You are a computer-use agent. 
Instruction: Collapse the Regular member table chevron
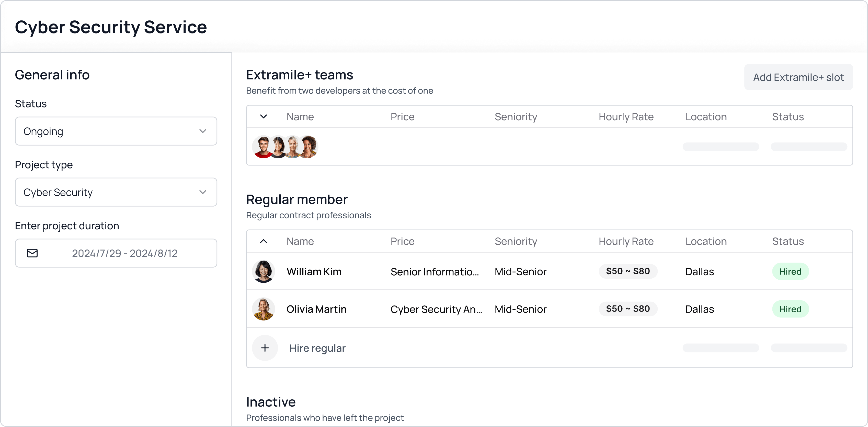[264, 241]
